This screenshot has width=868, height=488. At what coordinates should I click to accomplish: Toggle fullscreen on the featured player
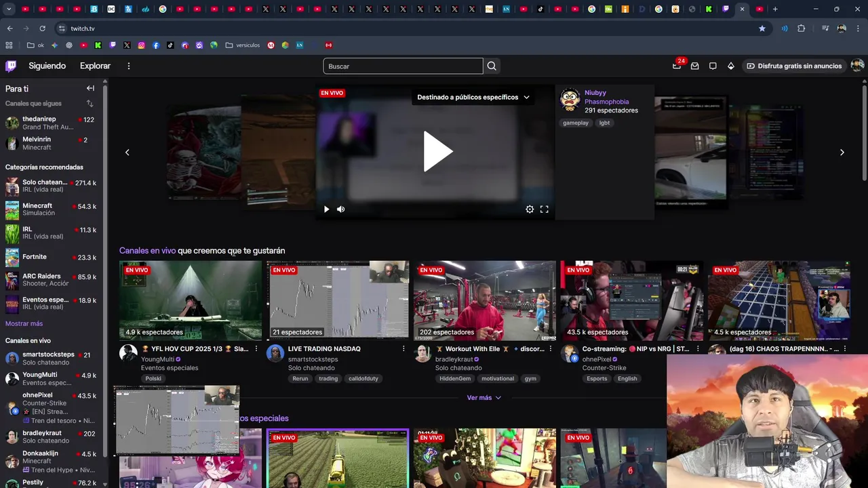544,209
